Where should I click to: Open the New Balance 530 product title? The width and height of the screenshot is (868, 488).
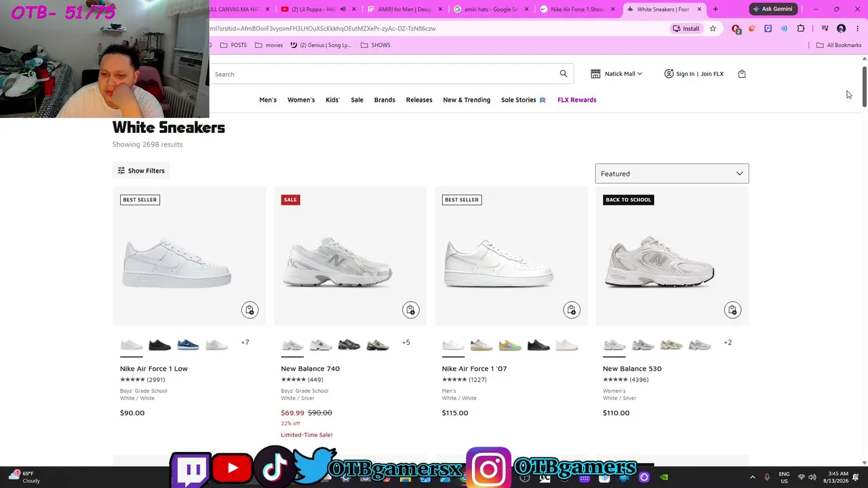click(632, 369)
